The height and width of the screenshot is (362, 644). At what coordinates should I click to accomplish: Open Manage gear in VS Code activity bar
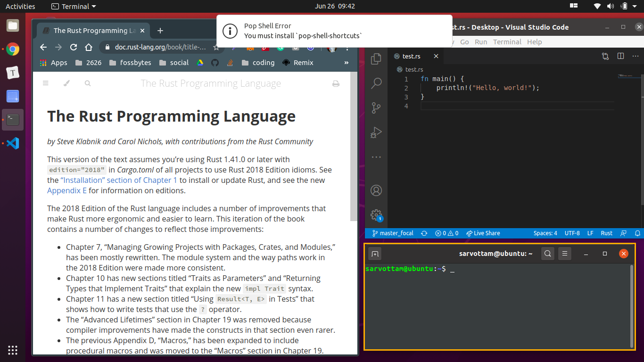[376, 215]
